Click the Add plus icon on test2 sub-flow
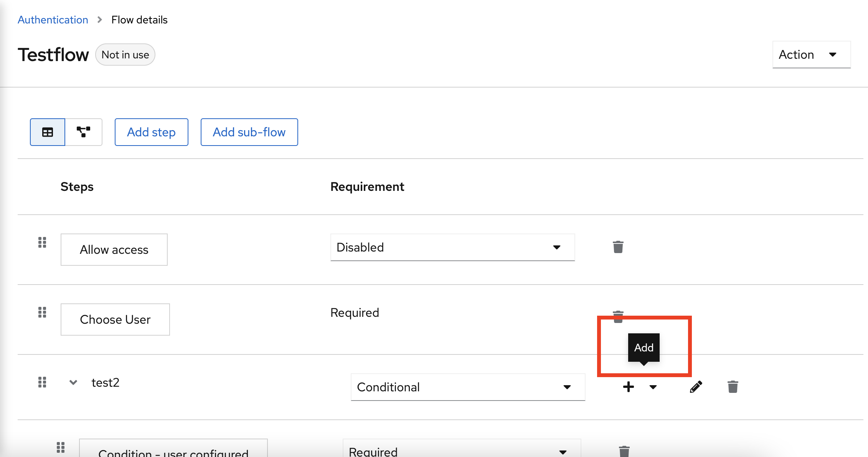The height and width of the screenshot is (457, 868). point(628,387)
